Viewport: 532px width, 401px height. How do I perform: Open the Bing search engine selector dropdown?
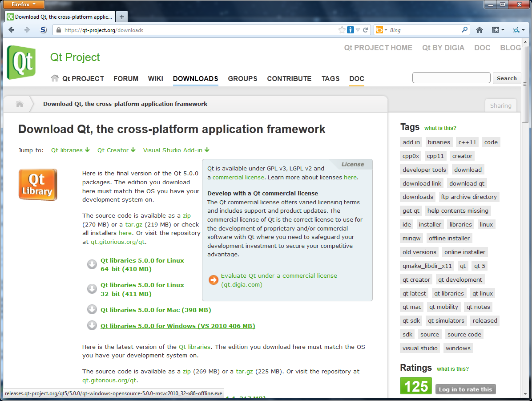[381, 30]
